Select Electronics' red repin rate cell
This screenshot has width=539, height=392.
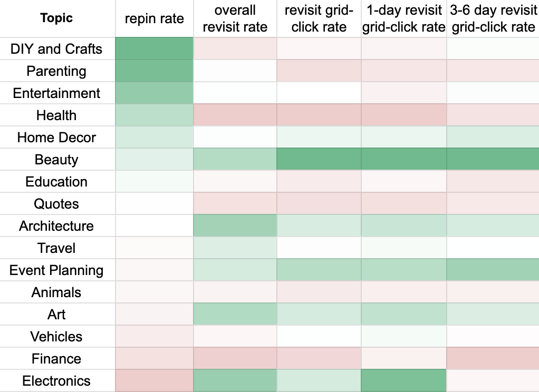click(154, 381)
